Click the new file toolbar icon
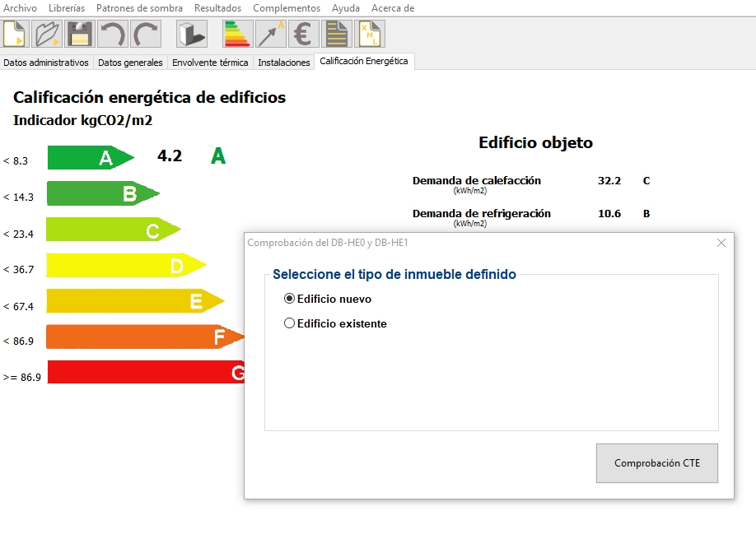This screenshot has width=756, height=548. click(16, 35)
